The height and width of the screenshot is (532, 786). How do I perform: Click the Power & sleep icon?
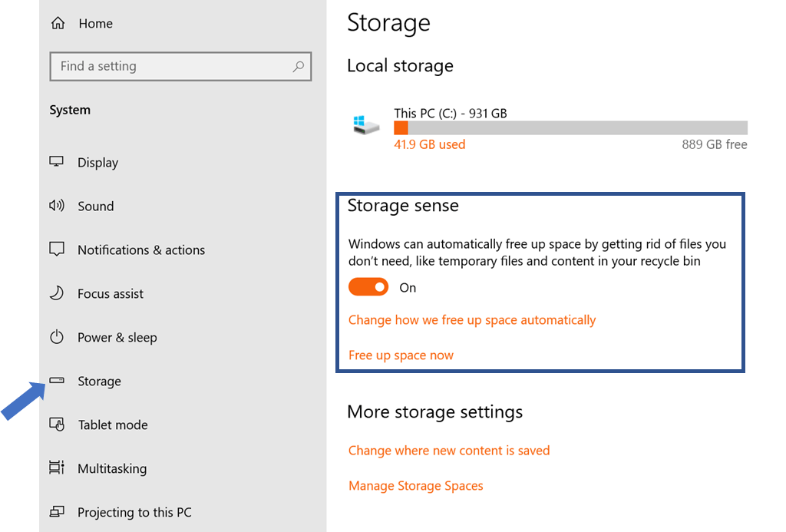[x=57, y=337]
